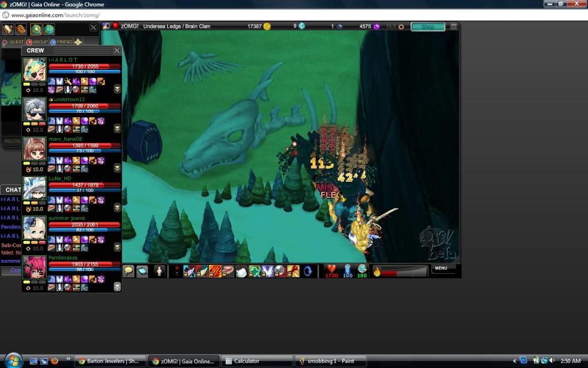Viewport: 588px width, 368px height.
Task: Click the red status dot beside zOMG! title
Action: (115, 25)
